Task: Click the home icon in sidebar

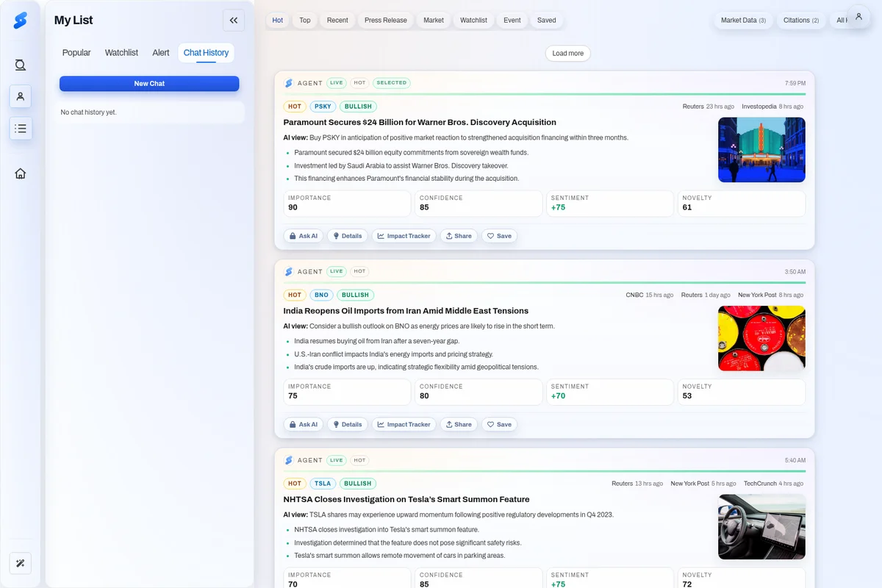Action: click(20, 173)
